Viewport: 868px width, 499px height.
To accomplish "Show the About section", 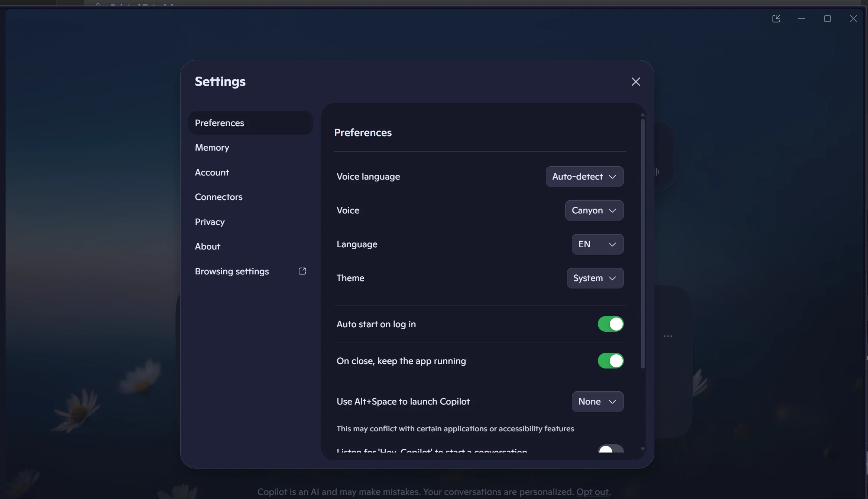I will 250,247.
